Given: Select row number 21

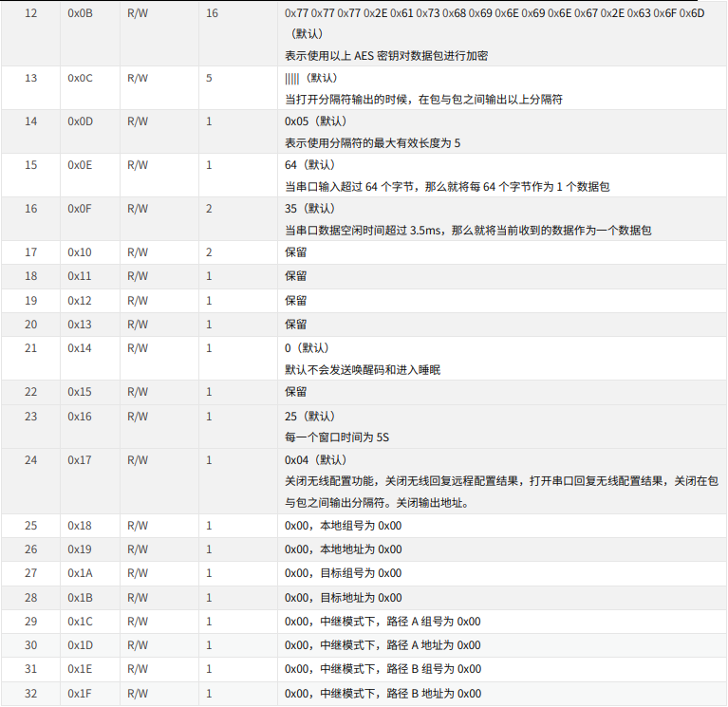Looking at the screenshot, I should tap(30, 348).
